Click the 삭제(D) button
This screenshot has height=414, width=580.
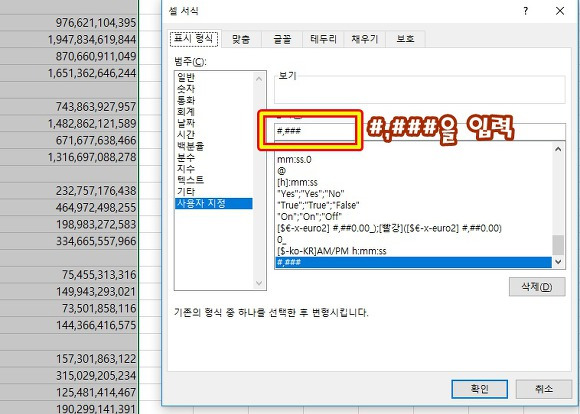point(537,287)
